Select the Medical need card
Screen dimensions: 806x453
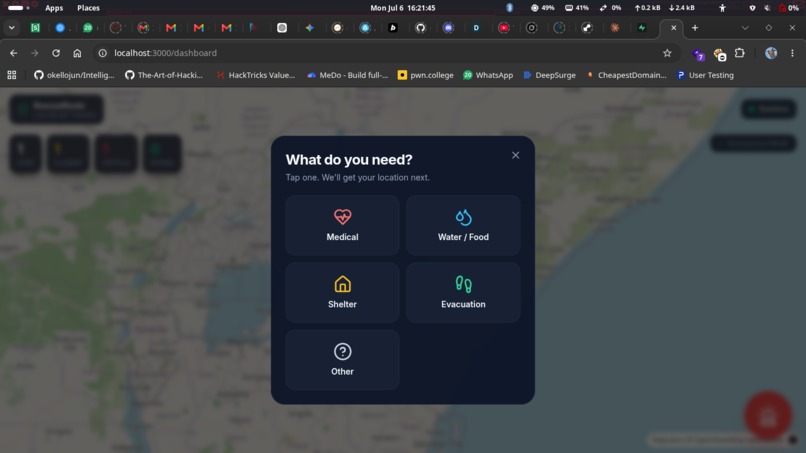342,225
